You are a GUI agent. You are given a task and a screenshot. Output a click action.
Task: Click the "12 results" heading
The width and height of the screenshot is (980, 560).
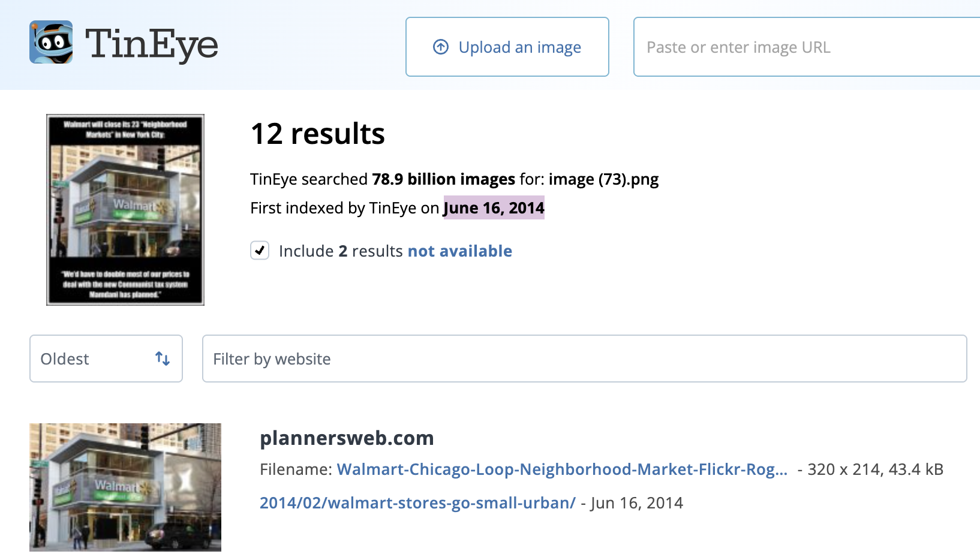(317, 134)
